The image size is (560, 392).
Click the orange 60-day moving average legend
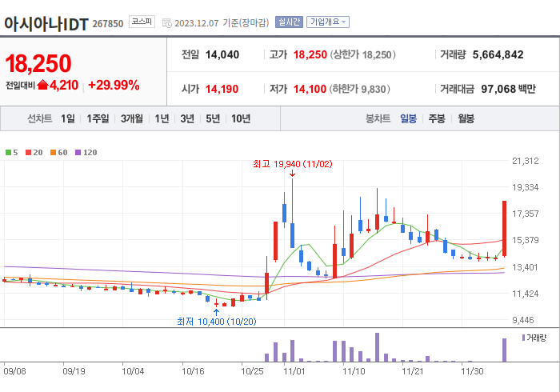(x=59, y=153)
